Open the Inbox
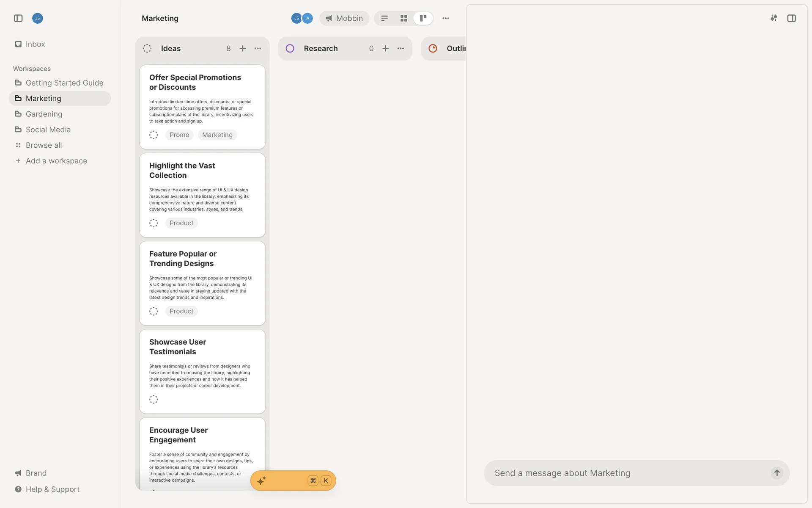This screenshot has height=508, width=812. [x=35, y=44]
